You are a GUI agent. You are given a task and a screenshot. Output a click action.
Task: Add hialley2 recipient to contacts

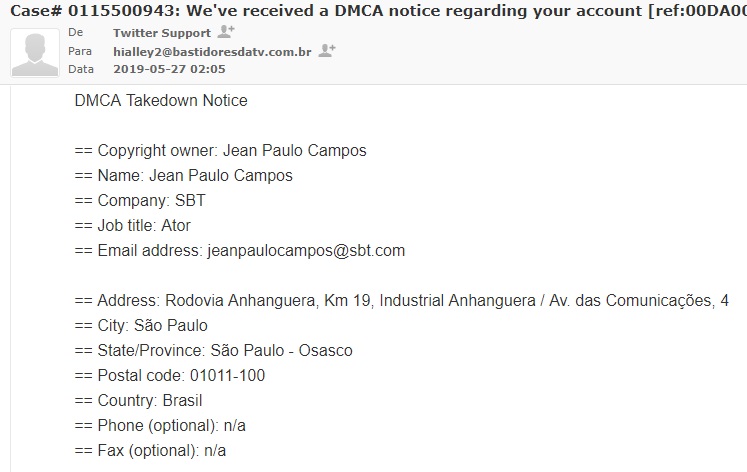pyautogui.click(x=326, y=50)
